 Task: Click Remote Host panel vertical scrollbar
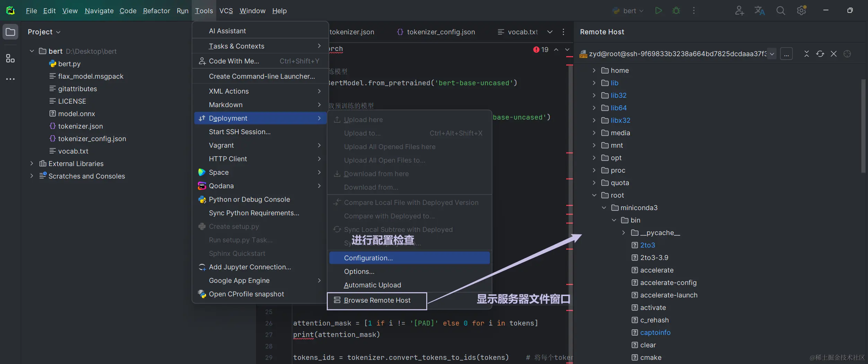point(863,126)
